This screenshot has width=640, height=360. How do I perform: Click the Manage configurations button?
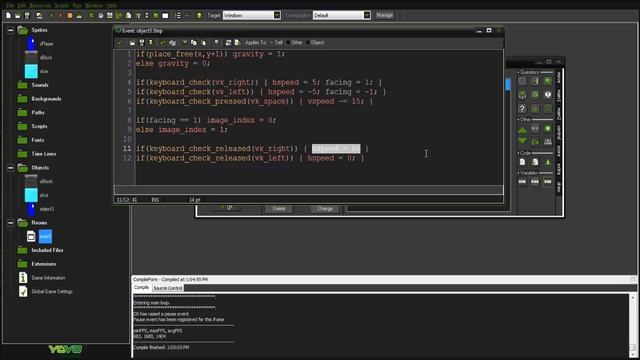coord(384,16)
